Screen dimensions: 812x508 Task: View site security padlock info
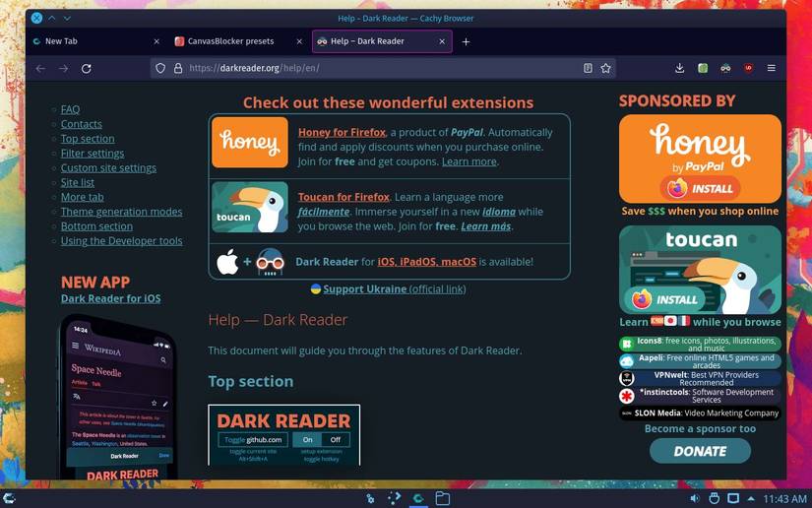tap(178, 68)
